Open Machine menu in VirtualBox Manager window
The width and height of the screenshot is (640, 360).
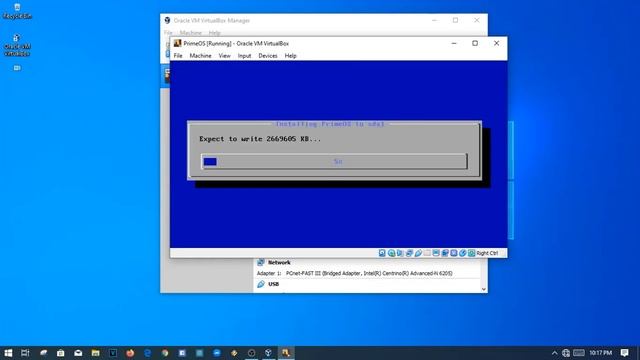tap(191, 33)
